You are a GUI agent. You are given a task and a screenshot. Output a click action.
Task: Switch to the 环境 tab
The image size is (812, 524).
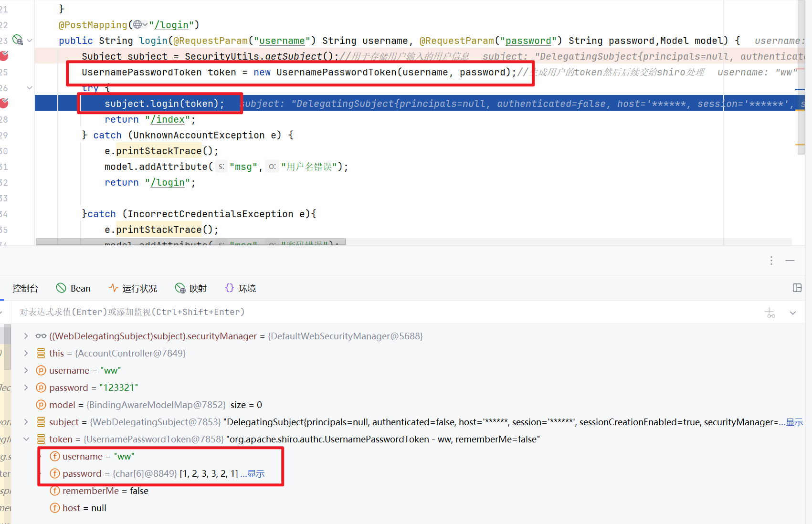241,288
